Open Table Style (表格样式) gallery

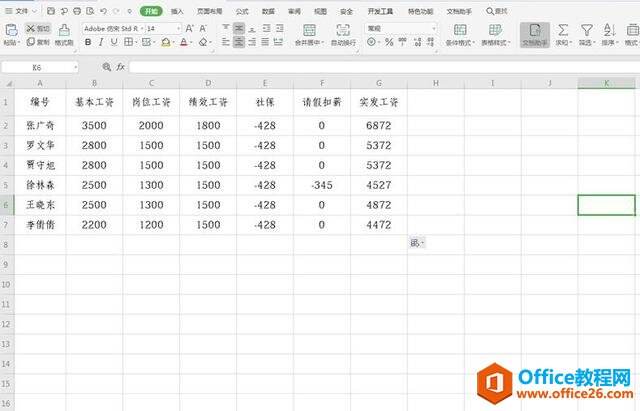(x=496, y=34)
